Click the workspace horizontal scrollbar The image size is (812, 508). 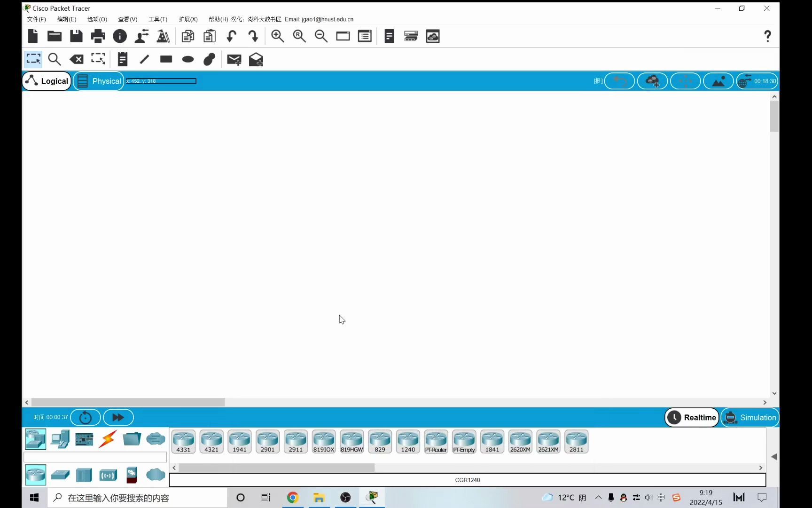click(128, 402)
